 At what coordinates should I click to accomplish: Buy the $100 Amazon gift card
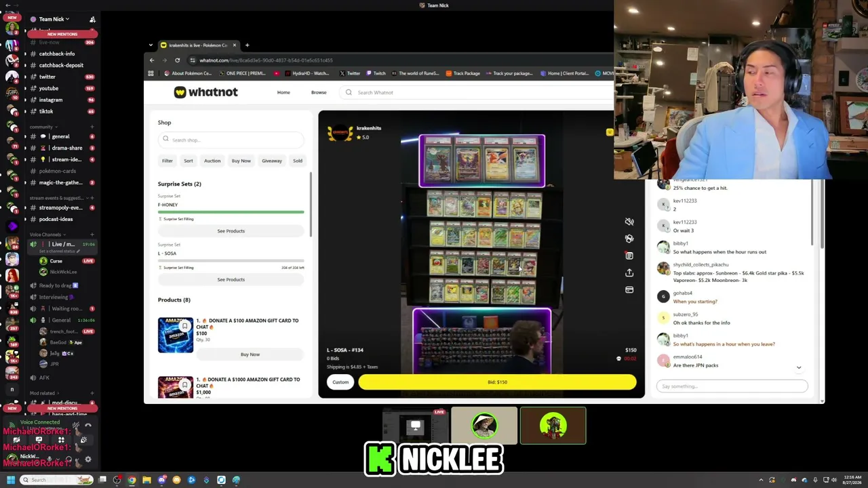(250, 354)
